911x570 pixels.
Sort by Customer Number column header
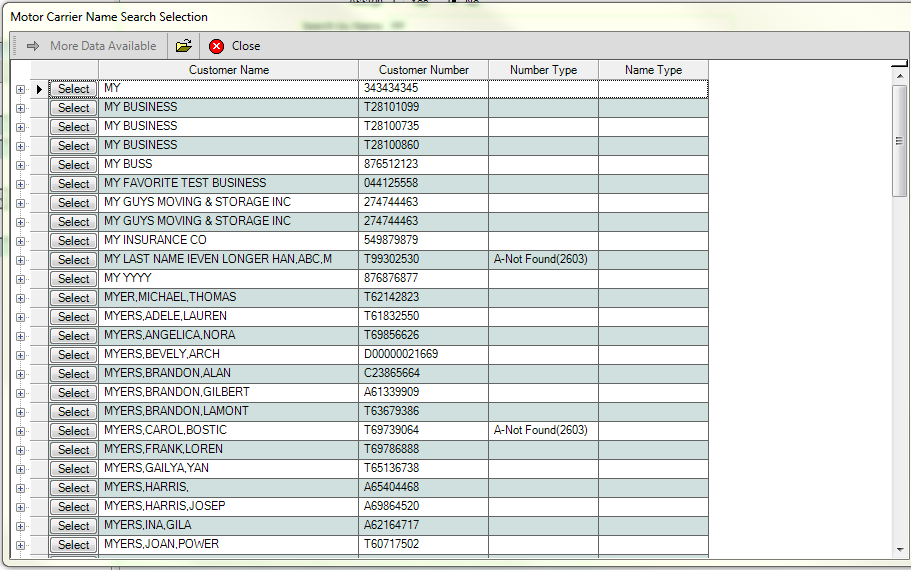(x=423, y=70)
